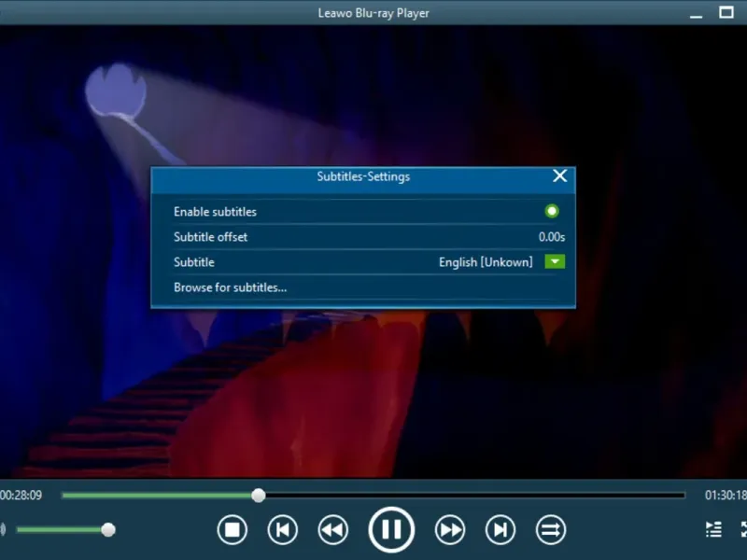Open the Subtitle language dropdown arrow
747x560 pixels.
[555, 261]
